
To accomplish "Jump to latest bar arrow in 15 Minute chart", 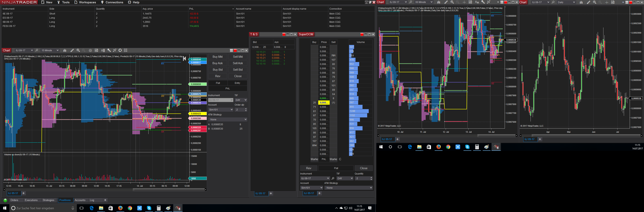I will [184, 58].
